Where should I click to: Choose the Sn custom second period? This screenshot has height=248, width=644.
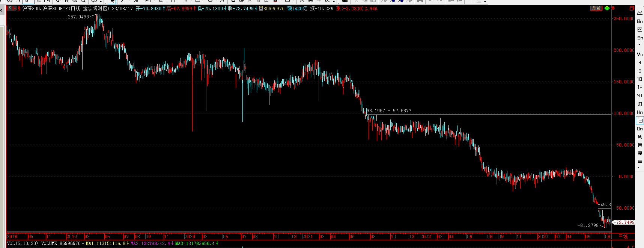[640, 38]
